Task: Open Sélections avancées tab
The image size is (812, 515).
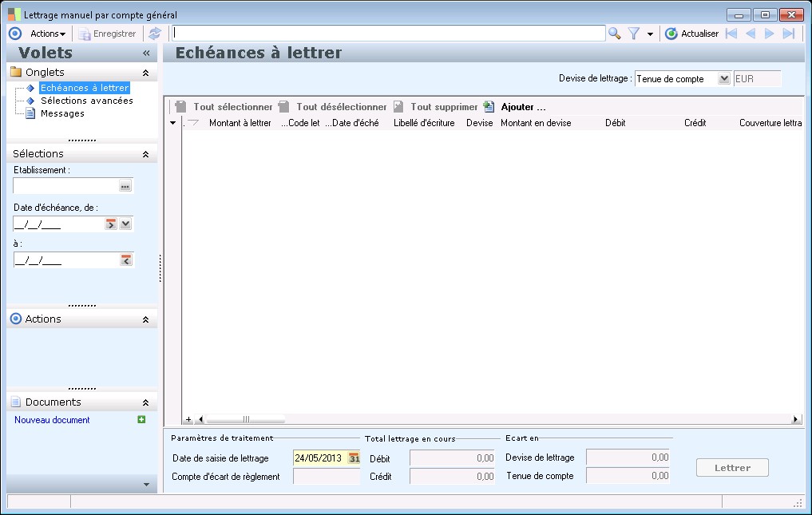Action: tap(86, 101)
